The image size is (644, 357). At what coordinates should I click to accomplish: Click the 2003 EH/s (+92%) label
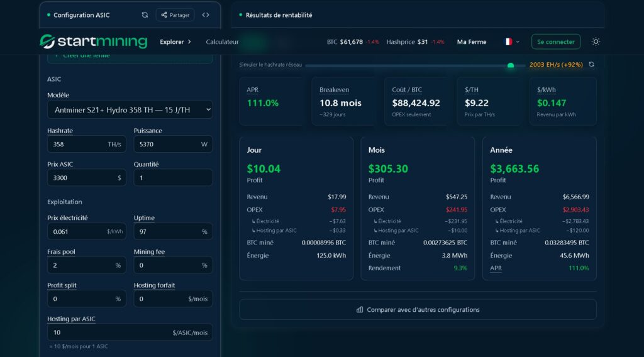tap(556, 65)
